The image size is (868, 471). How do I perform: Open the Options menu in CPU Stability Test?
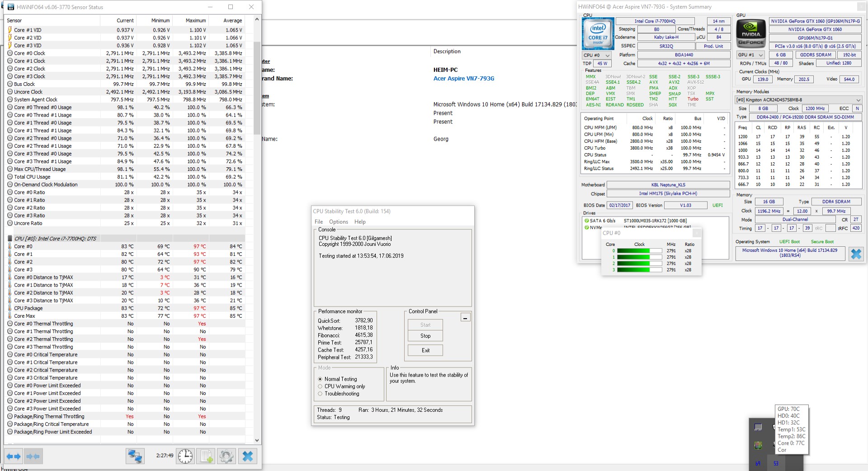[x=339, y=221]
